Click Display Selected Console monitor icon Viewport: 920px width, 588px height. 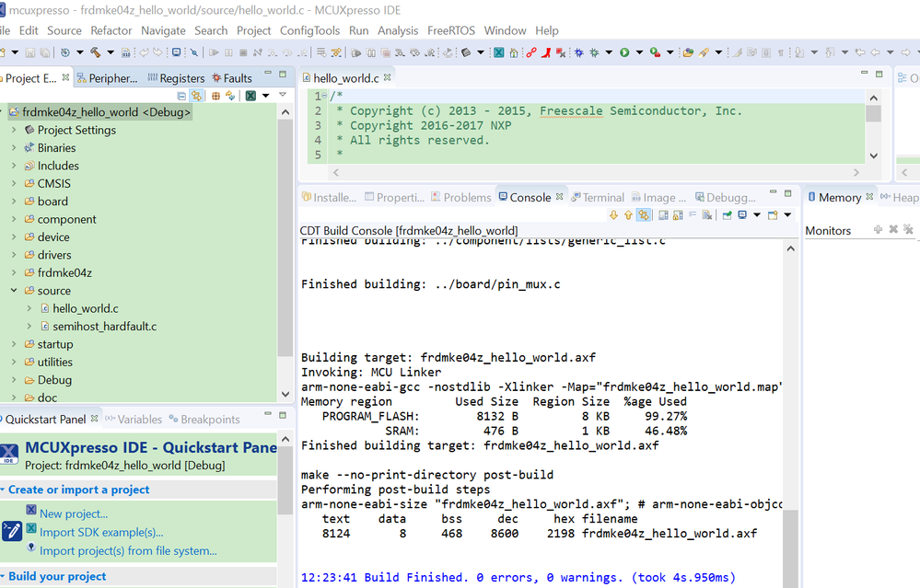click(742, 214)
